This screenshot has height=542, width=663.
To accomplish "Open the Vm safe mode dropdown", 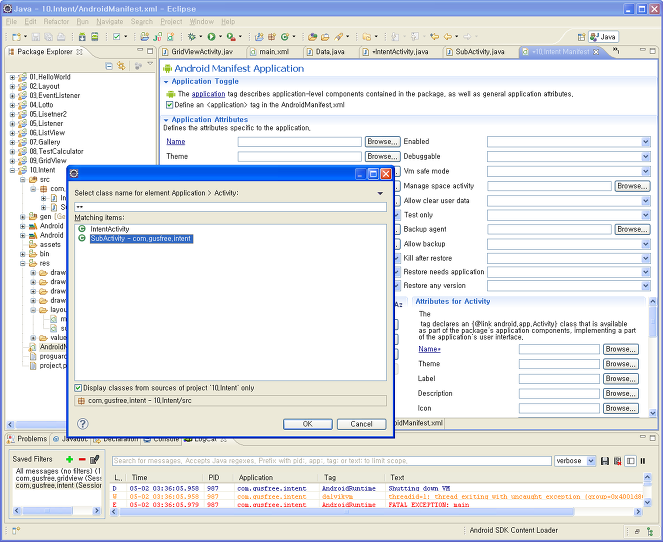I will pos(646,171).
